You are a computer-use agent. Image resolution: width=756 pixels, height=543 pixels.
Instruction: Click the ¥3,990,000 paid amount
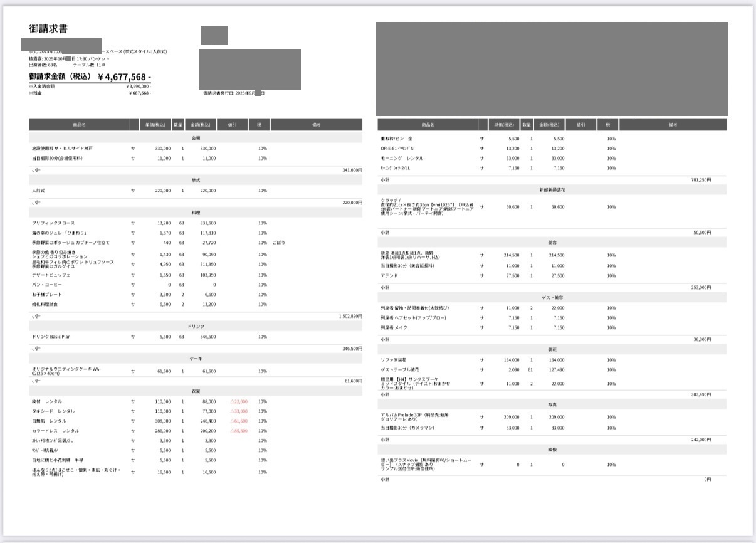tap(139, 87)
